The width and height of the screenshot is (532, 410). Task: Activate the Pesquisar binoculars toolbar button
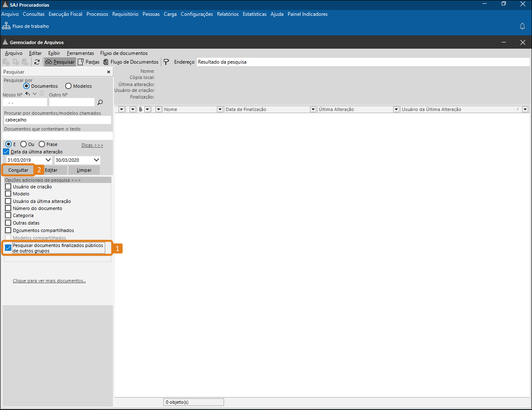click(x=60, y=62)
